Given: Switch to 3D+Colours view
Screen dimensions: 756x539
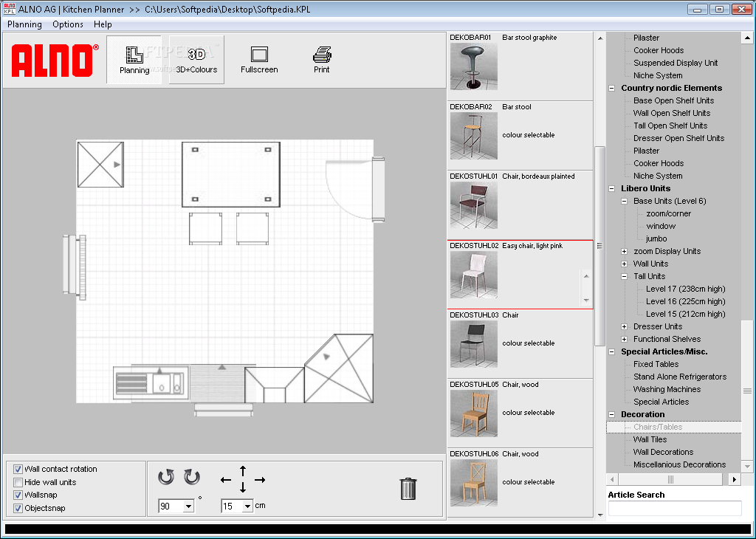Looking at the screenshot, I should pyautogui.click(x=196, y=59).
